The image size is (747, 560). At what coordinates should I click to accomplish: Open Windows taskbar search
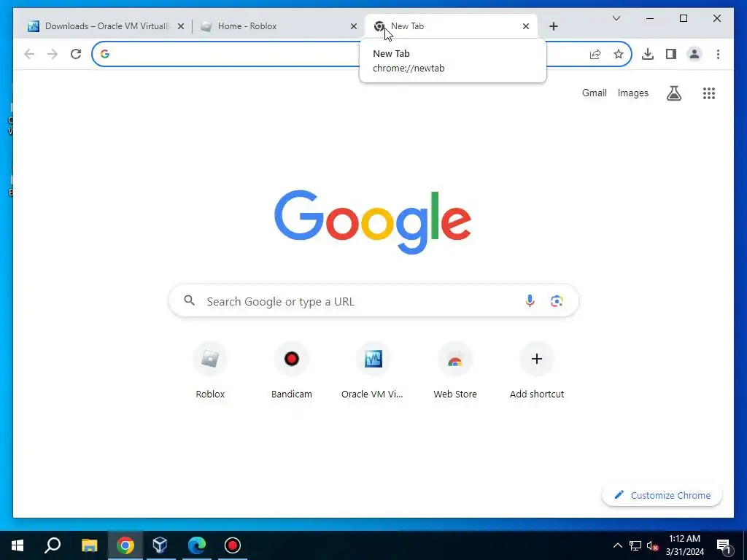(x=53, y=545)
